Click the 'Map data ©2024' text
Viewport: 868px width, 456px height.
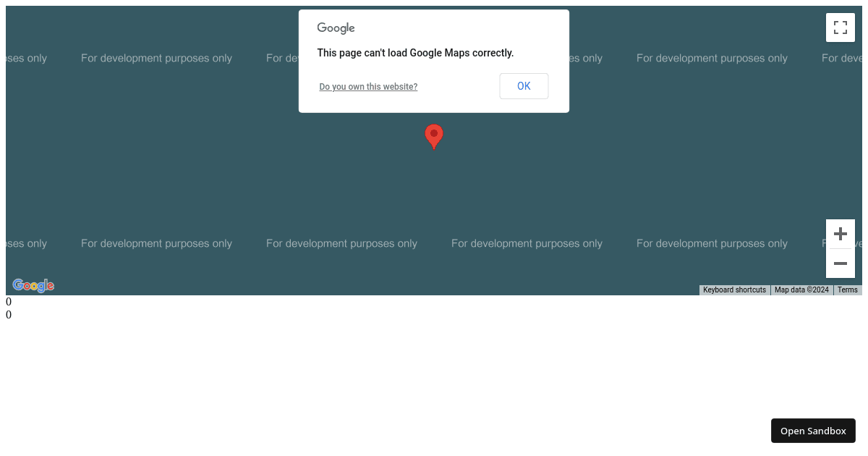801,290
